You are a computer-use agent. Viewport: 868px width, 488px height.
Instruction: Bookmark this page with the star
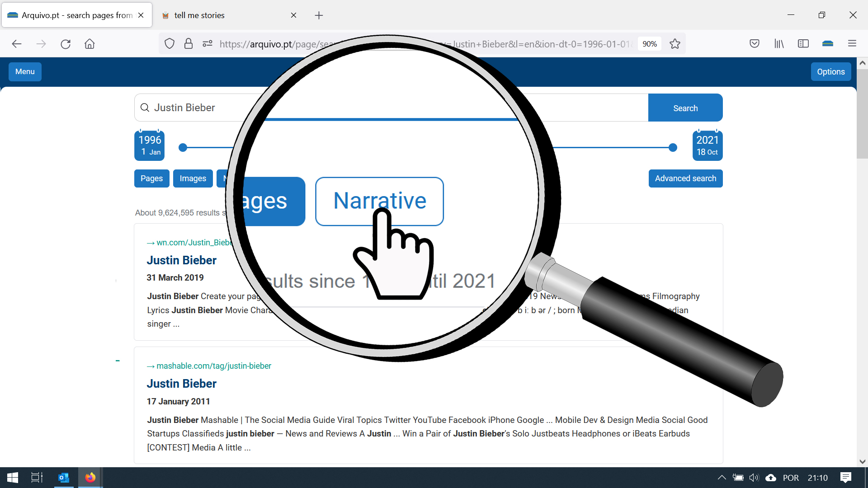click(675, 44)
